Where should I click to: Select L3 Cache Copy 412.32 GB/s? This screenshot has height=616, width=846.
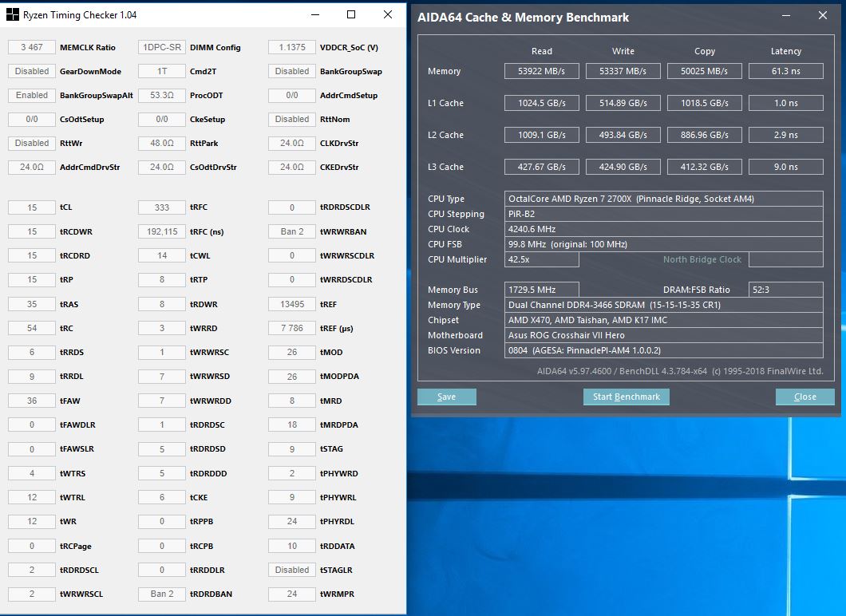pyautogui.click(x=705, y=167)
